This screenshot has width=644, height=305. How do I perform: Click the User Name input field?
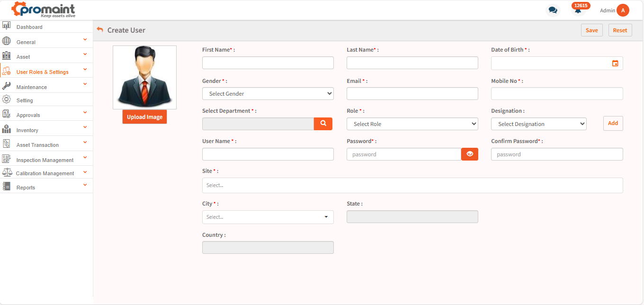click(268, 154)
